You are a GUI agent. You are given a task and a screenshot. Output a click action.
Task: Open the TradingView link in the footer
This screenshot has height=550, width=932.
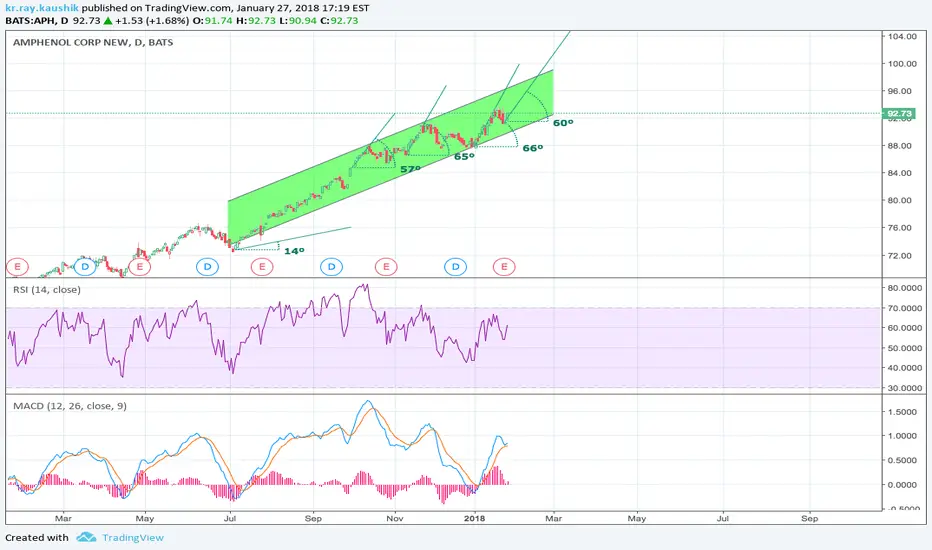(133, 538)
